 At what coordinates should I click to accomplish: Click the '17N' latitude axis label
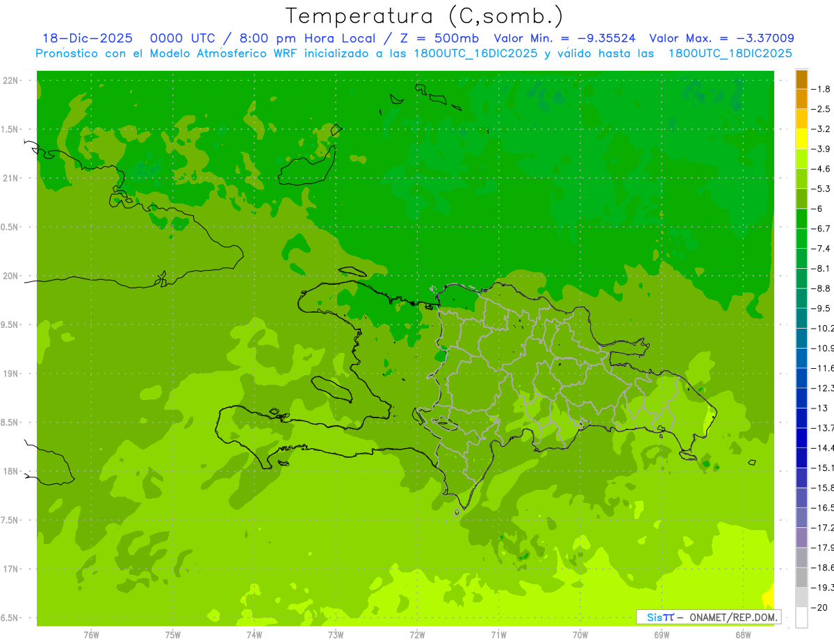(12, 569)
